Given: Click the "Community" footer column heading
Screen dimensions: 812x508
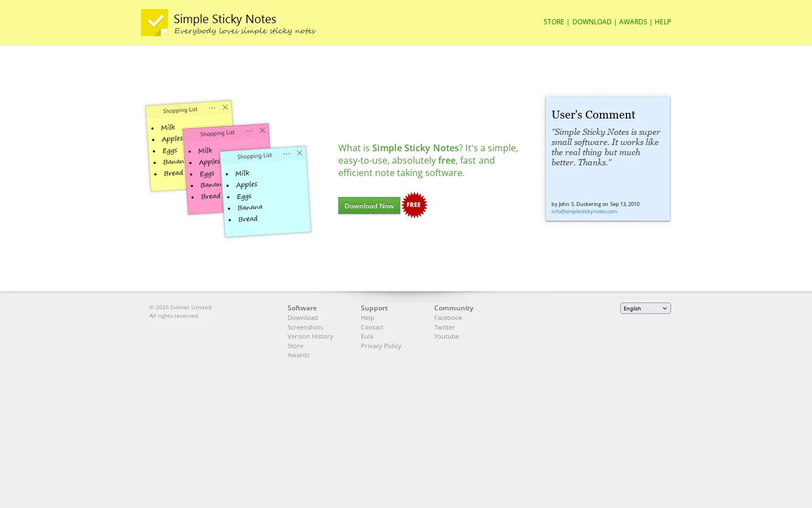Looking at the screenshot, I should (x=454, y=308).
